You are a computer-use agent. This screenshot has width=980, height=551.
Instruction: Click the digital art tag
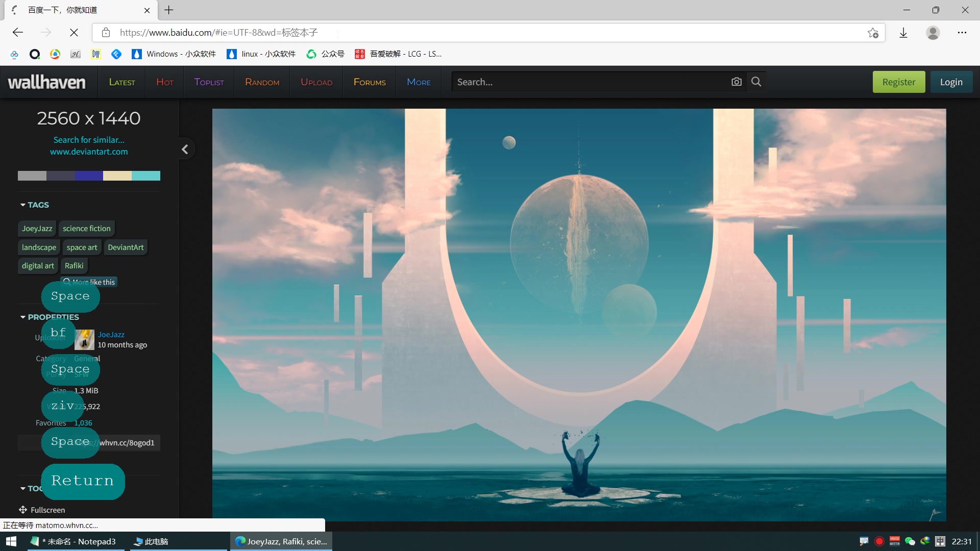pos(38,266)
